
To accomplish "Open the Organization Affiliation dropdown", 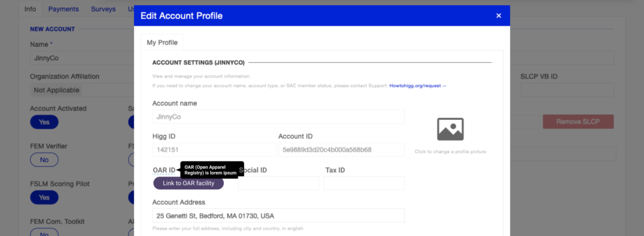I will click(x=82, y=90).
